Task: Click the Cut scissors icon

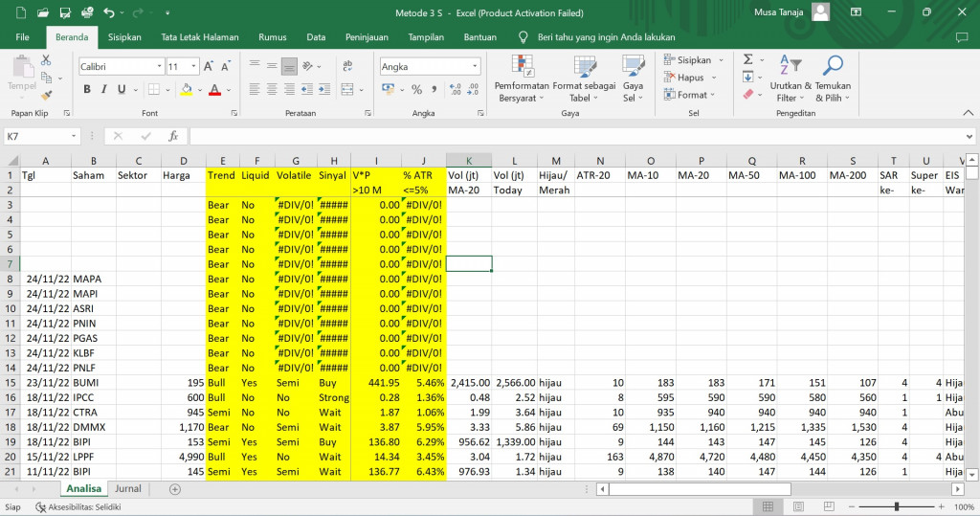Action: coord(46,60)
